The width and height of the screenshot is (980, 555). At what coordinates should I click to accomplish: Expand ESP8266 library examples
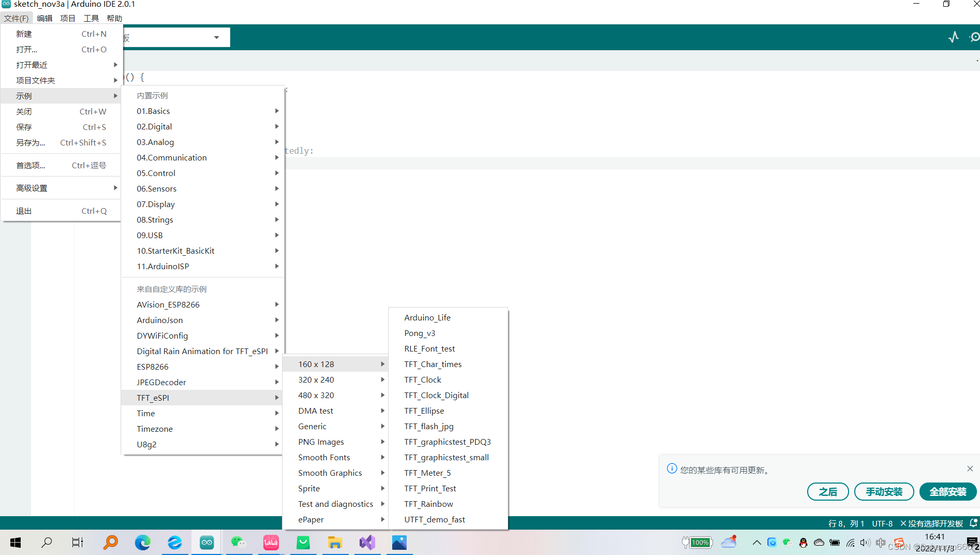(x=203, y=367)
